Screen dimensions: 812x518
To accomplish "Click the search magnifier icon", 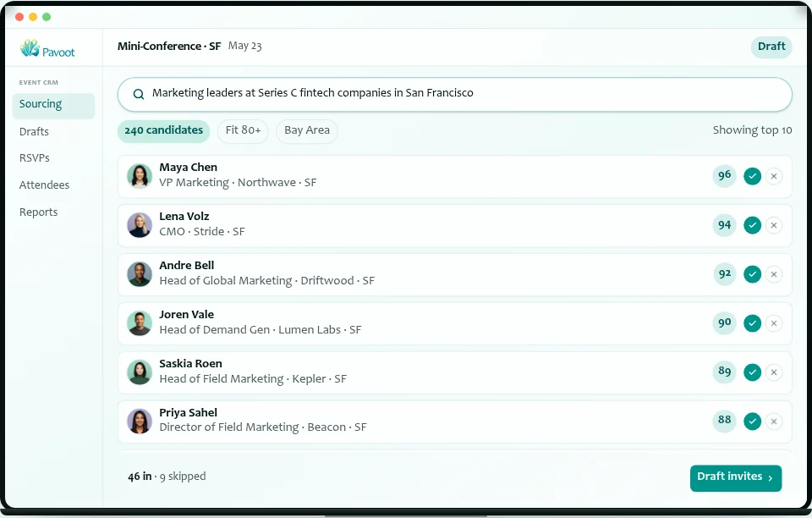I will pos(138,94).
